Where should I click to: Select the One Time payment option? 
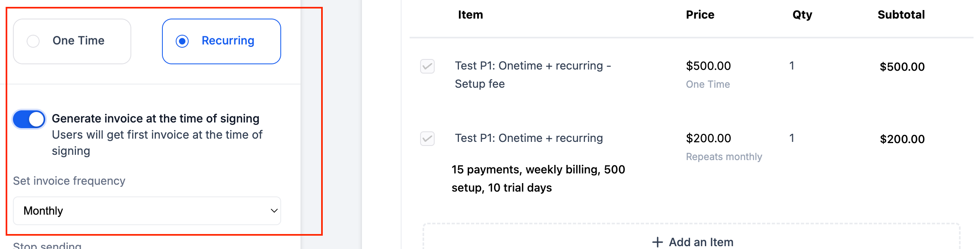click(x=33, y=41)
